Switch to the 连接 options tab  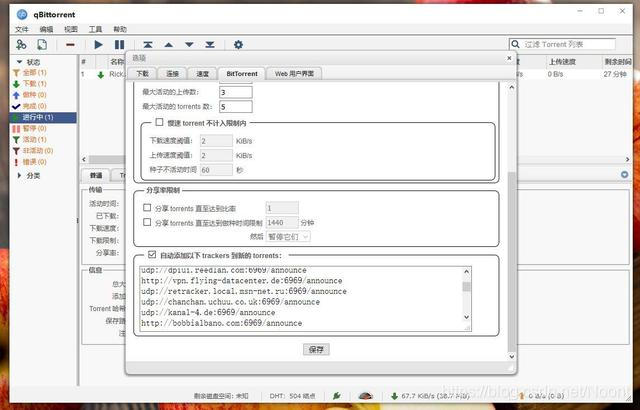173,73
